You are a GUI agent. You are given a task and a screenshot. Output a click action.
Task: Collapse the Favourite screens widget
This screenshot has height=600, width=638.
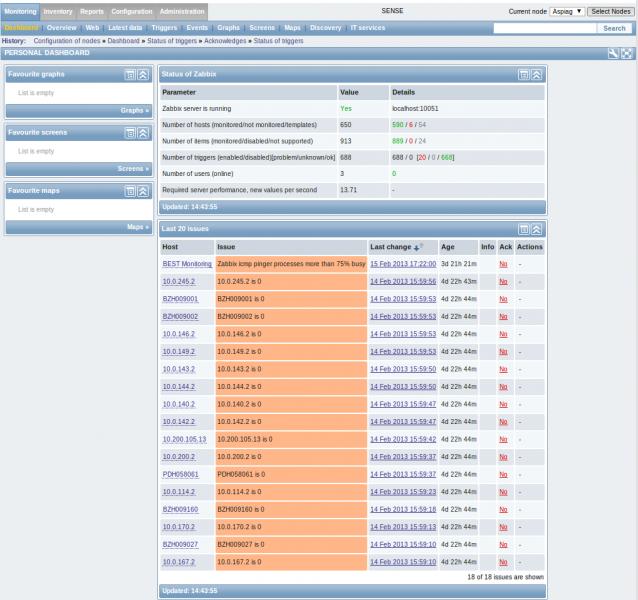pyautogui.click(x=143, y=131)
